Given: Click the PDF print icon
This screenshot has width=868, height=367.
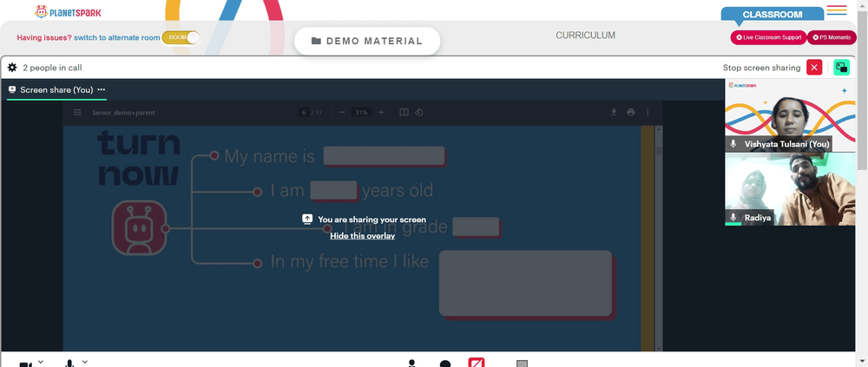Looking at the screenshot, I should pos(630,113).
